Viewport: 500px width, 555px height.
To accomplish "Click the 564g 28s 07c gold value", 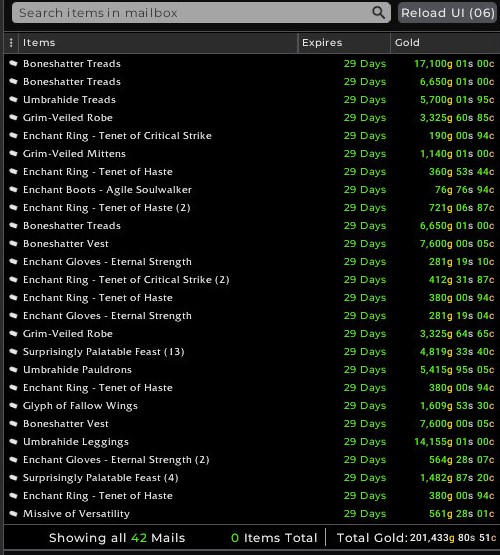I will coord(461,460).
